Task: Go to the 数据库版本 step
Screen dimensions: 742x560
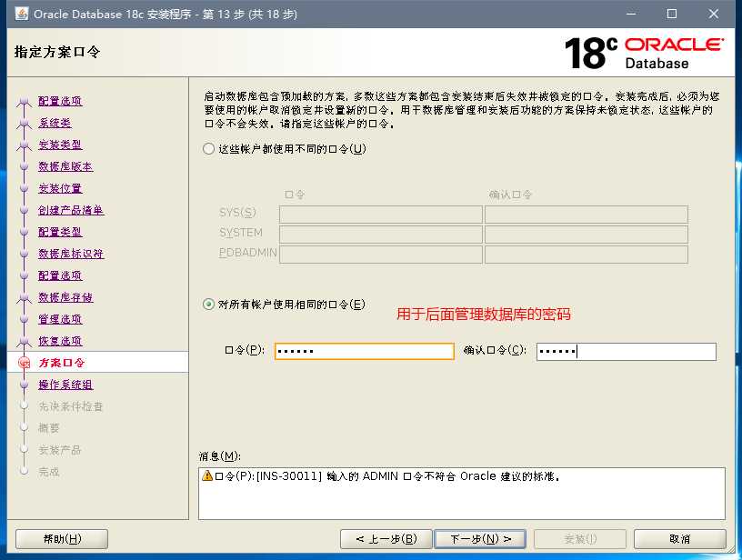Action: tap(65, 166)
